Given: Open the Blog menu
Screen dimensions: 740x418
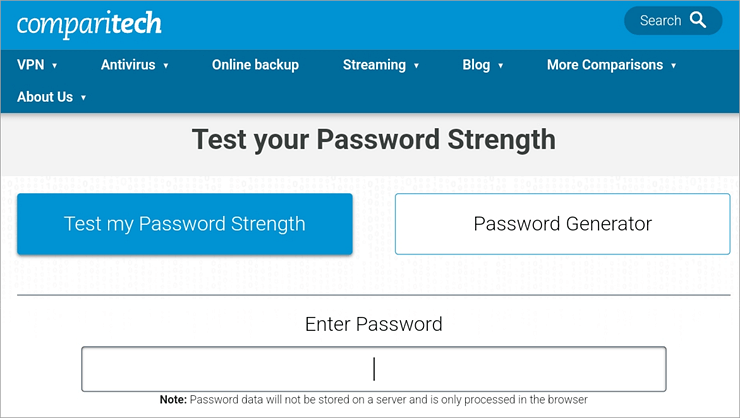Looking at the screenshot, I should click(x=476, y=65).
